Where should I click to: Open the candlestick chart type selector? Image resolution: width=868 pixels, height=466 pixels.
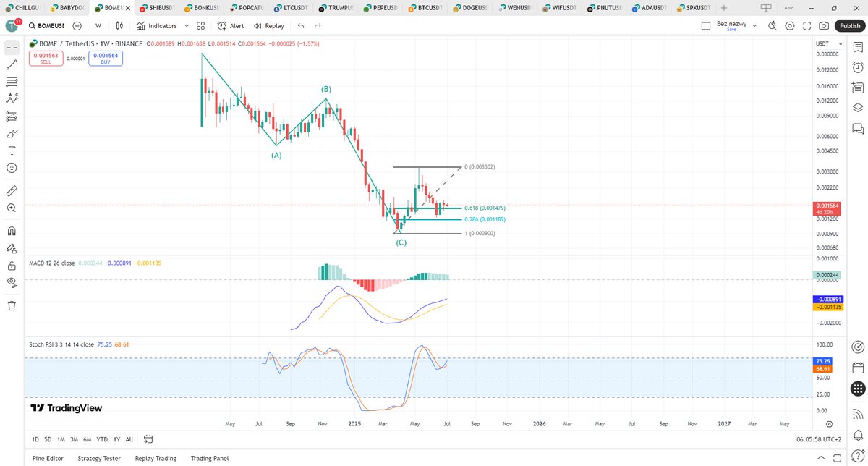[x=119, y=25]
